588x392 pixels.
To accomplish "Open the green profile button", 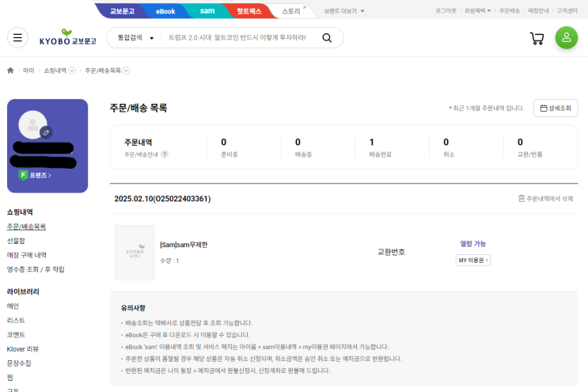I will pos(567,37).
